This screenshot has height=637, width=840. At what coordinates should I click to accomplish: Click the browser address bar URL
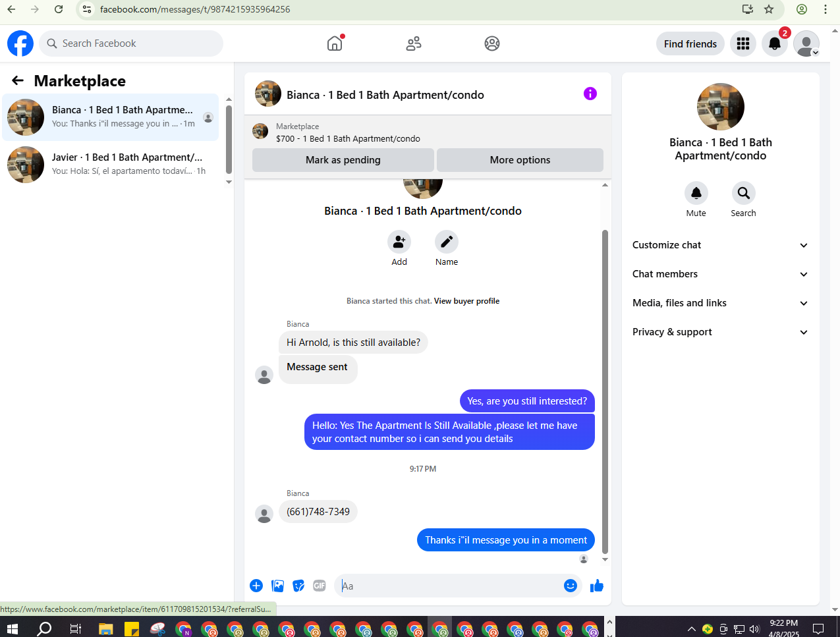[195, 9]
